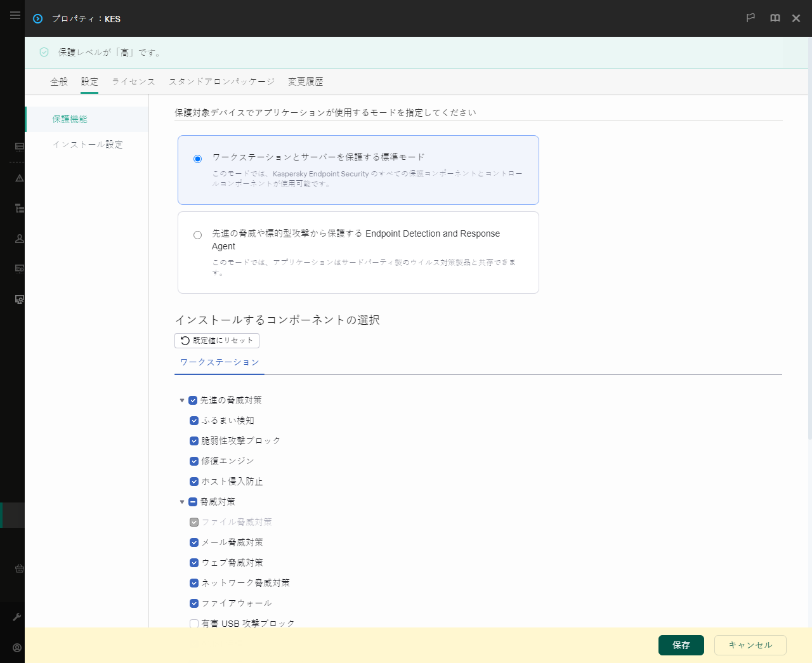Switch to the ライセンス tab
This screenshot has width=812, height=663.
tap(133, 82)
